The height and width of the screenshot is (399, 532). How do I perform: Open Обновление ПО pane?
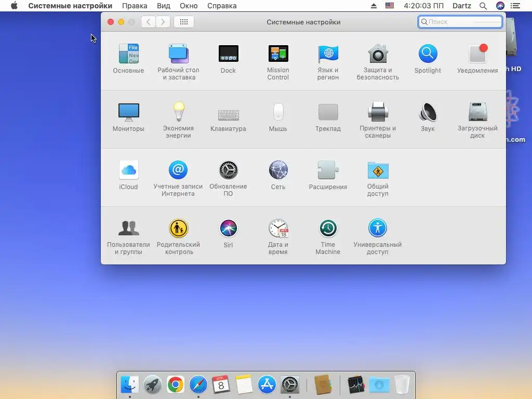click(229, 179)
